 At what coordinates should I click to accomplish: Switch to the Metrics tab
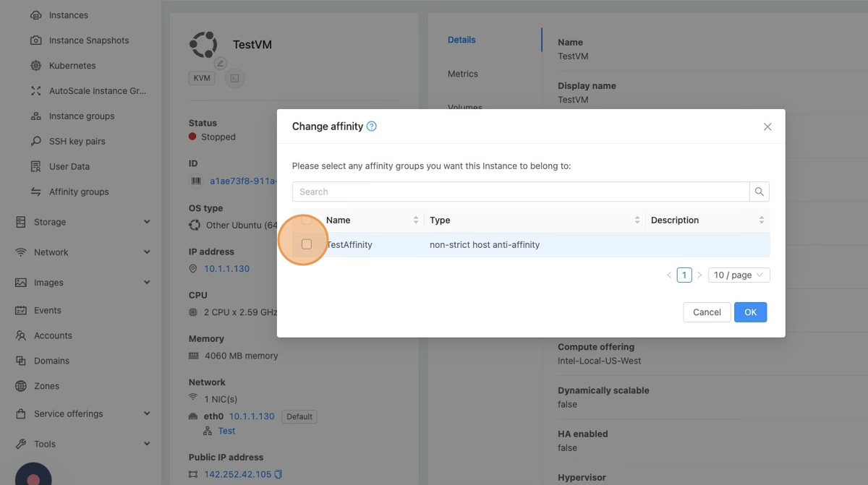(x=463, y=74)
